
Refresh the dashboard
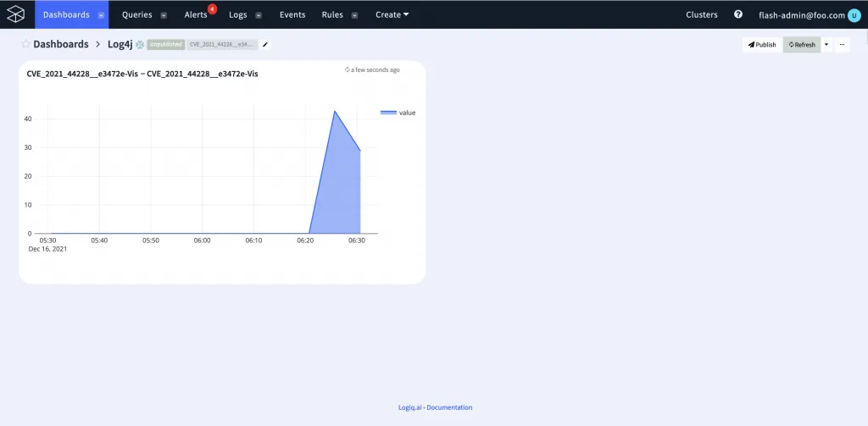tap(801, 45)
